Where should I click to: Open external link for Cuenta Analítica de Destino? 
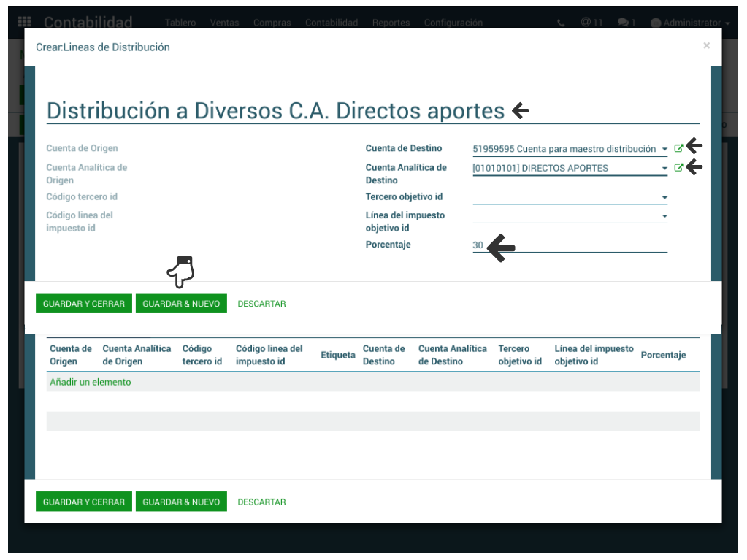678,168
